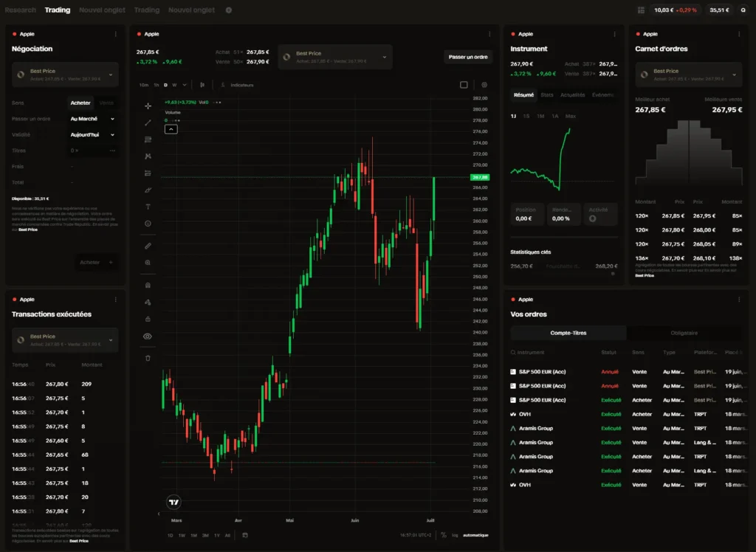Screen dimensions: 756x552
Task: Toggle magnet mode in the chart toolbar
Action: coord(148,285)
